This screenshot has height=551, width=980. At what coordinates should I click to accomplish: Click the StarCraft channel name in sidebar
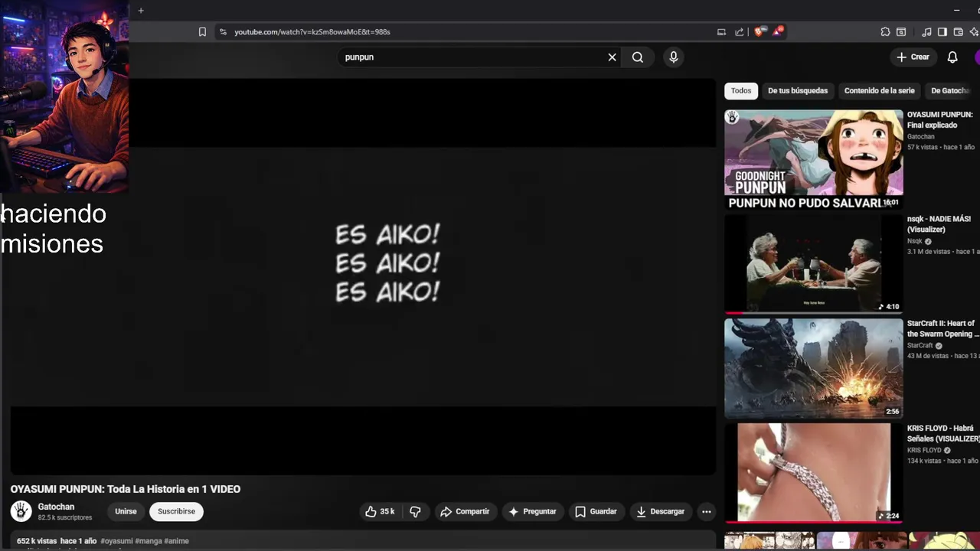tap(920, 346)
